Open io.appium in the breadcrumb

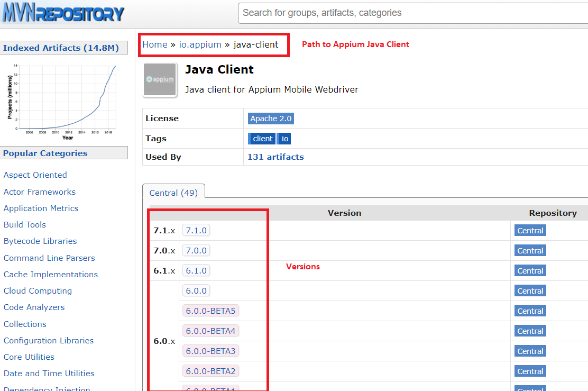tap(200, 44)
